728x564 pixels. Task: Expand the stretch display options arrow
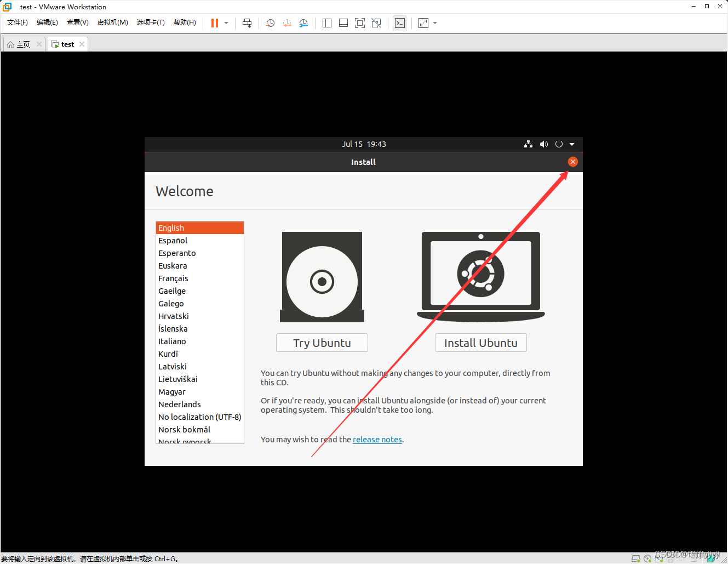(435, 23)
